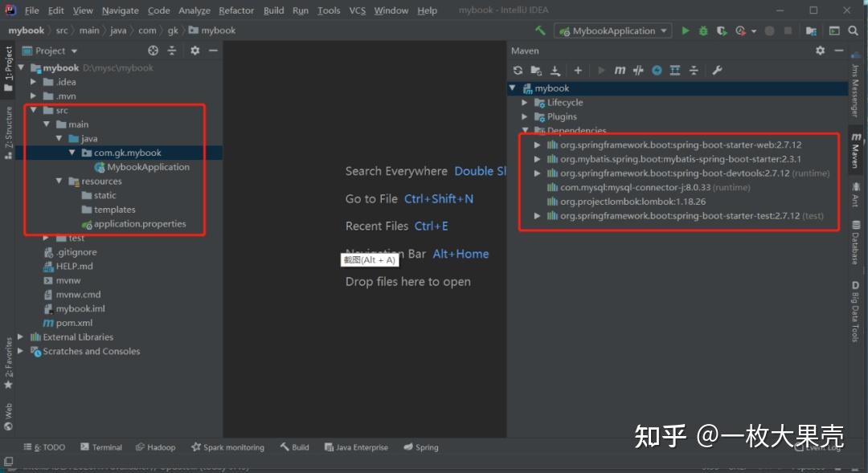868x473 pixels.
Task: Reload all Maven projects with the refresh icon
Action: pos(518,70)
